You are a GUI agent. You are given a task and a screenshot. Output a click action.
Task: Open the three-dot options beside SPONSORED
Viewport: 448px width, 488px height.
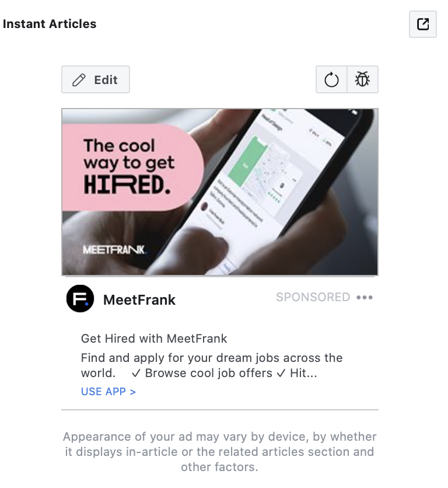tap(365, 297)
